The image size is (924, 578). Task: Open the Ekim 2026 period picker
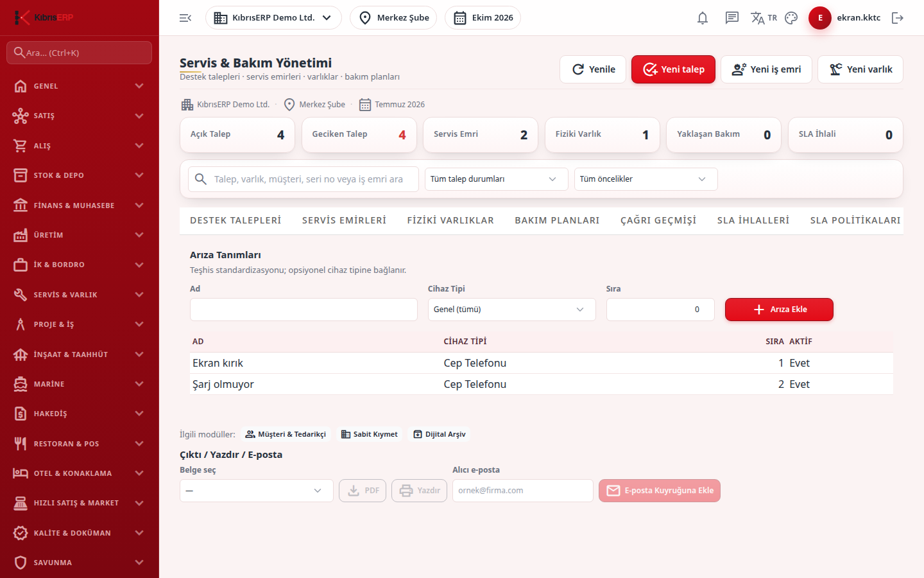tap(483, 18)
